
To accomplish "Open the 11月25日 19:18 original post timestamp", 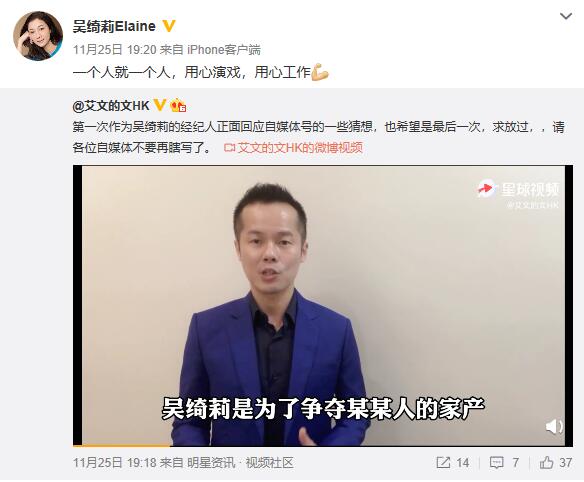I will tap(114, 463).
